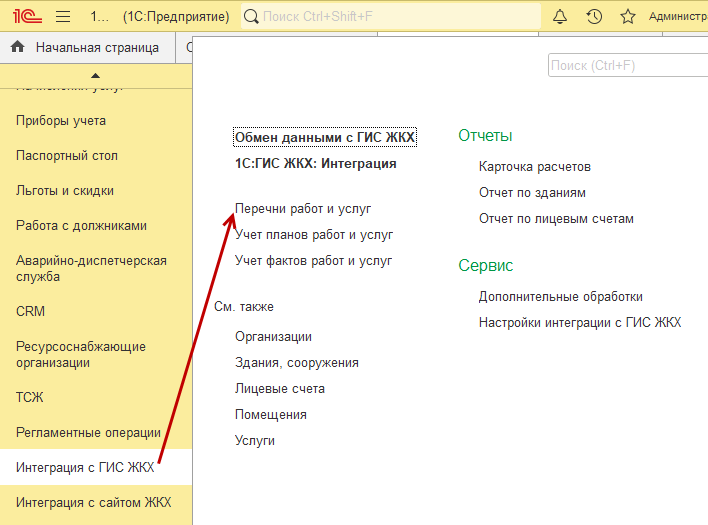Open Отчет по зданиям report
Viewport: 708px width, 525px height.
(532, 193)
